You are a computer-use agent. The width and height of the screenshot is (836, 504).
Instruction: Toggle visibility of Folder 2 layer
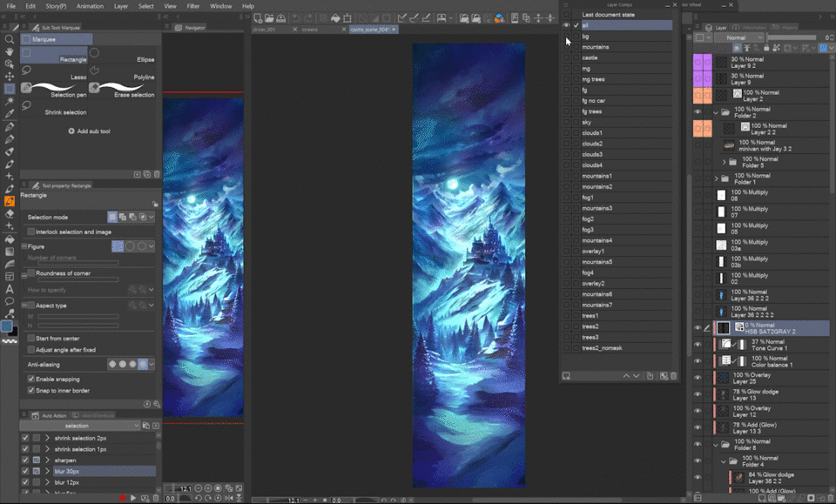(698, 112)
